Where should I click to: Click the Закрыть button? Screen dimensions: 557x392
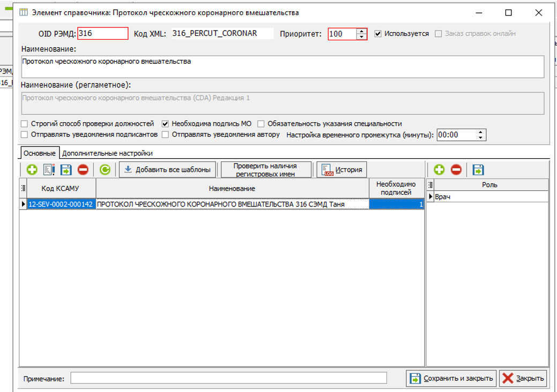[523, 379]
